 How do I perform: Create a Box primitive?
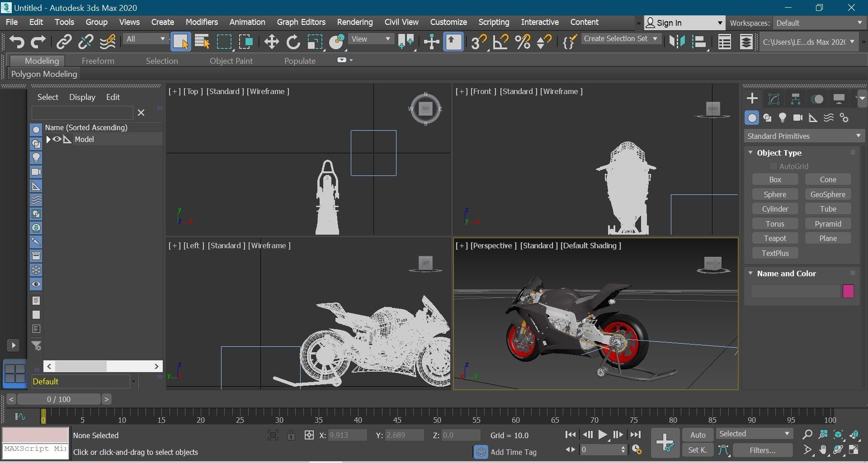click(x=775, y=180)
